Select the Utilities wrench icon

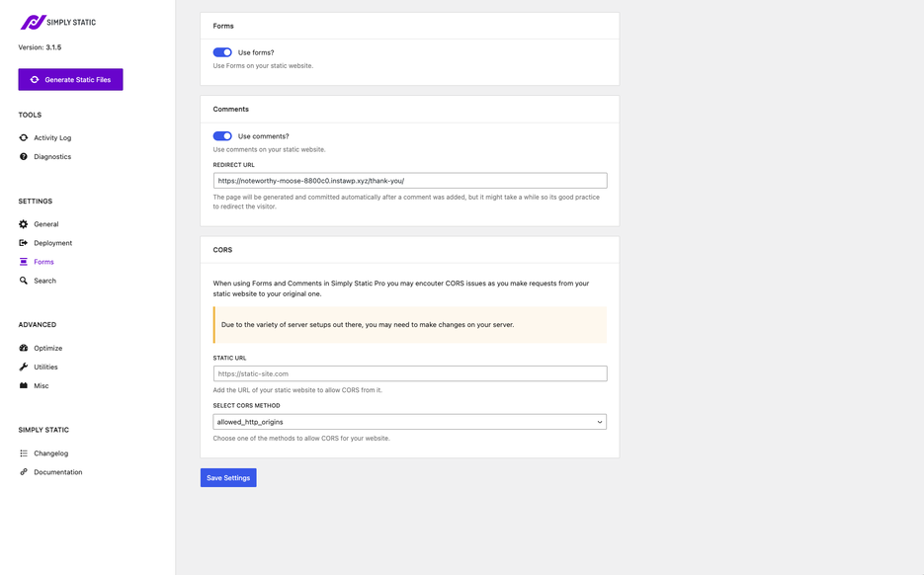(24, 367)
